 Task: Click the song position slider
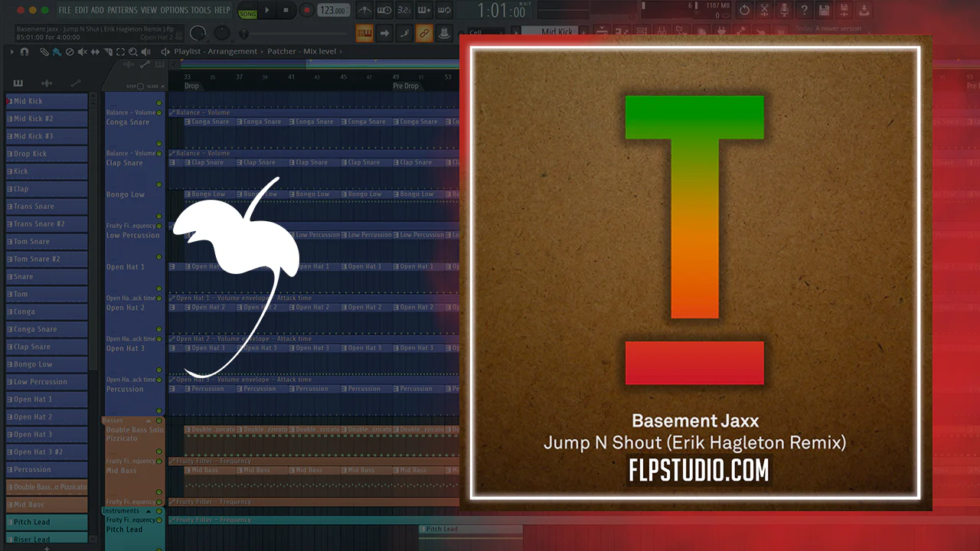coord(292,33)
